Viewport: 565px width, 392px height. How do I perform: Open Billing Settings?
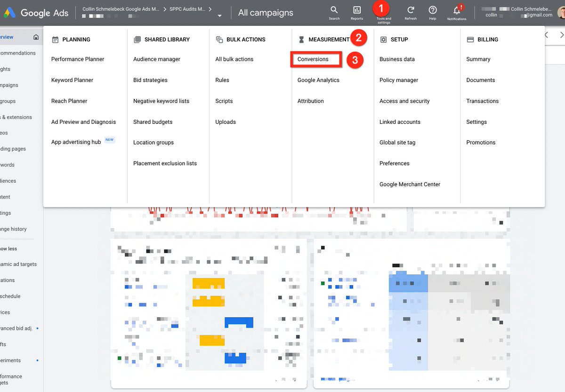476,122
